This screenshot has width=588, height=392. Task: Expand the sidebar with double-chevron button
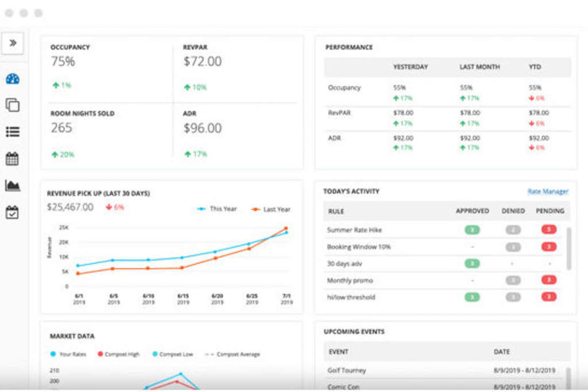(13, 43)
